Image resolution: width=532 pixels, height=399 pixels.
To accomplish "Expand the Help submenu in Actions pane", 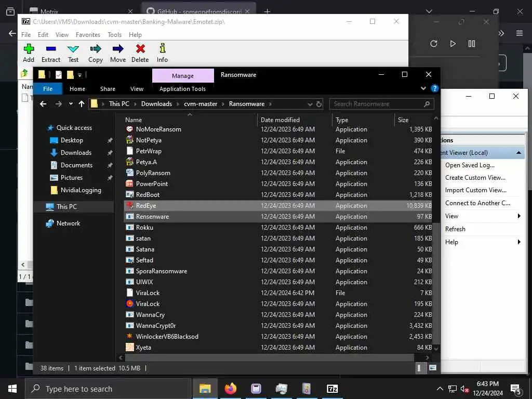I will (519, 242).
